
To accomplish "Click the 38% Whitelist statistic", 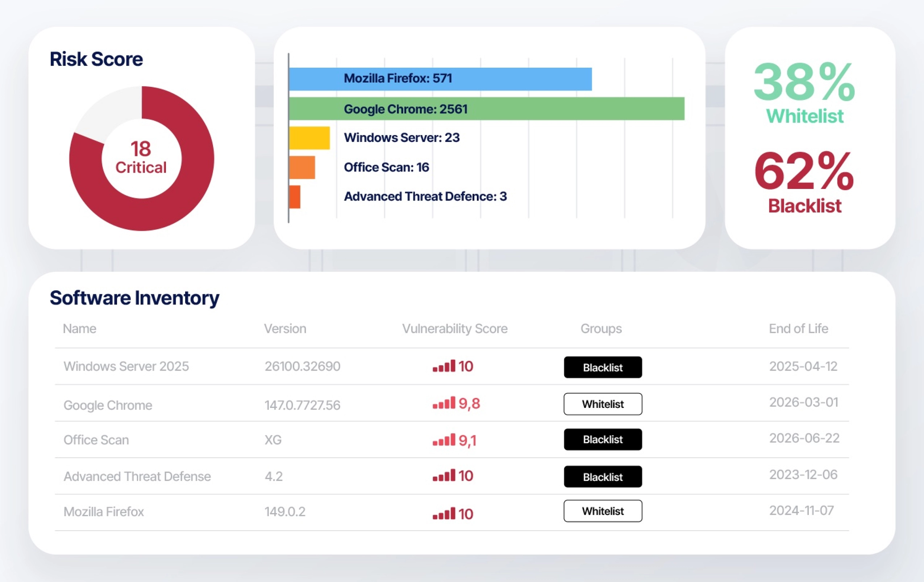I will (x=805, y=93).
